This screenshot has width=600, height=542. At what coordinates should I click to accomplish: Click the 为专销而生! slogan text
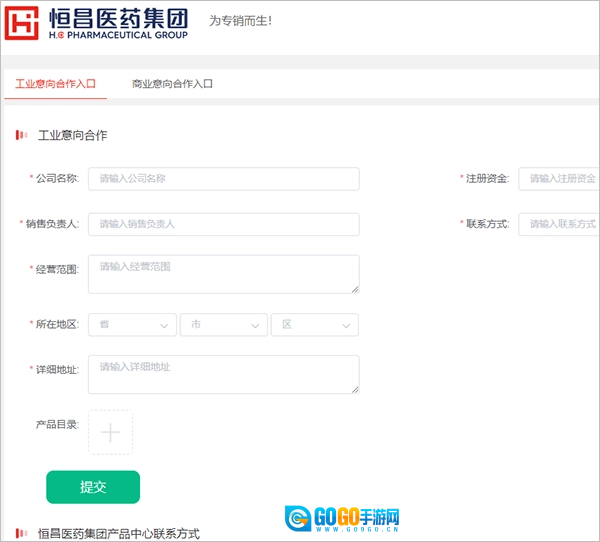tap(239, 20)
